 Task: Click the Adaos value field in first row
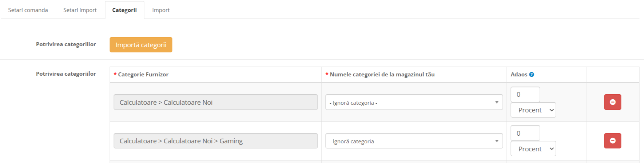pyautogui.click(x=525, y=95)
